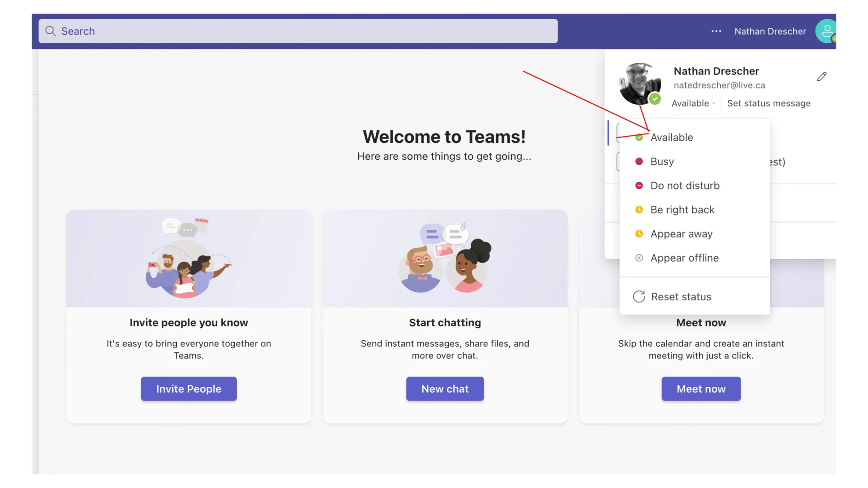
Task: Select the Busy status option
Action: 662,161
